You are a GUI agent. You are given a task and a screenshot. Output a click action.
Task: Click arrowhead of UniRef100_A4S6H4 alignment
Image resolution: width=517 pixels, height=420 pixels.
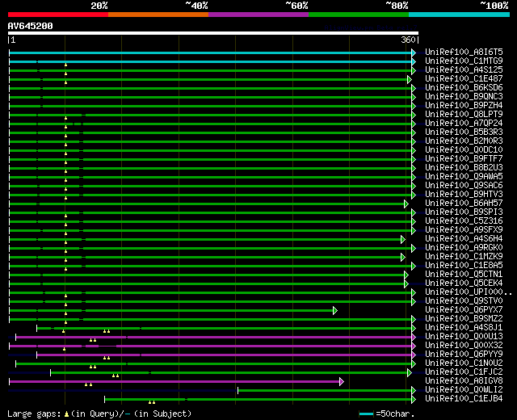(x=402, y=239)
